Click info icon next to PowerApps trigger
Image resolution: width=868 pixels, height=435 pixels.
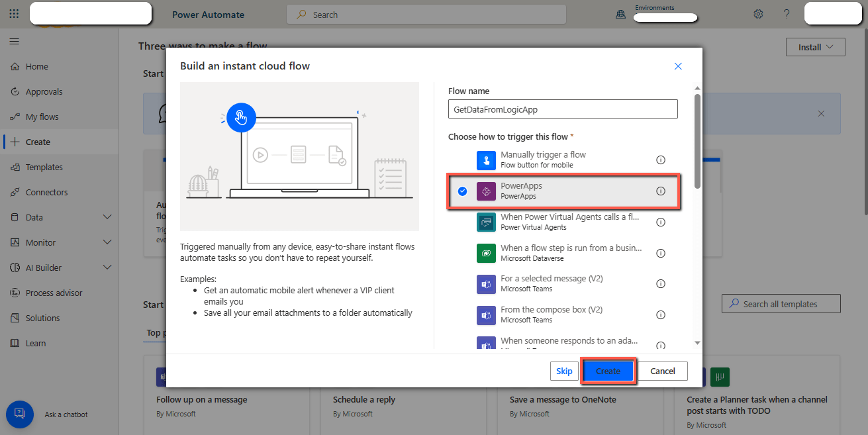pos(660,191)
